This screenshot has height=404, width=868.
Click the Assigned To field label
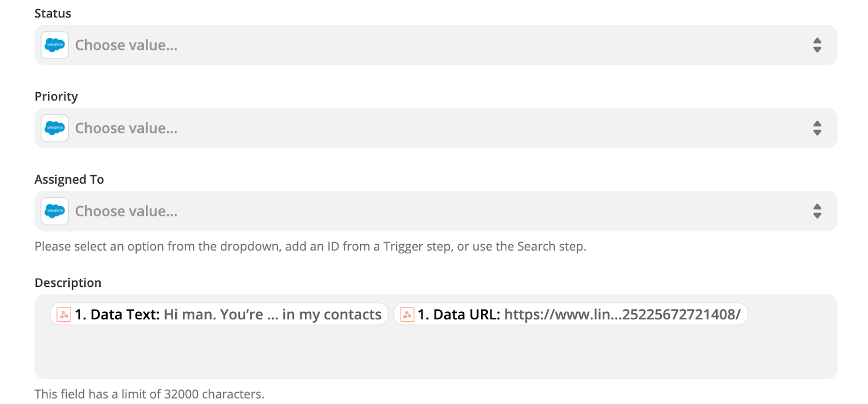69,179
